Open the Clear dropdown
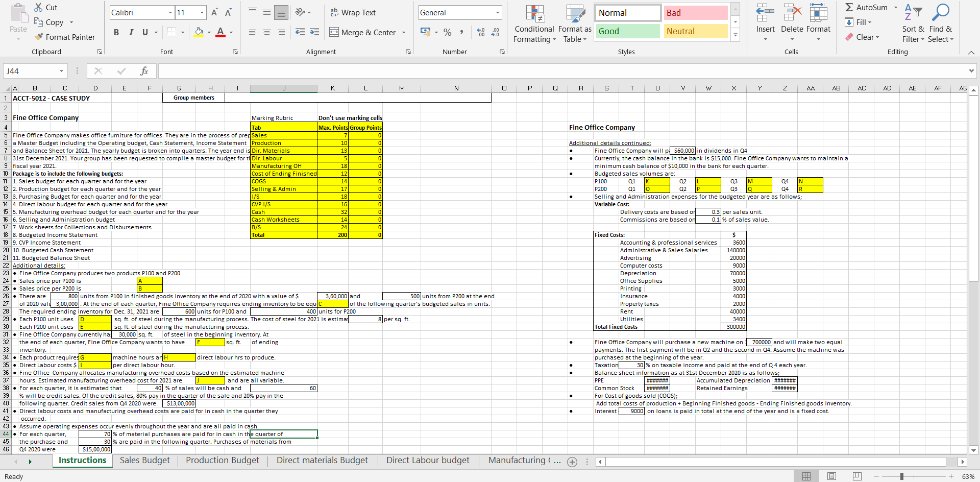 pyautogui.click(x=862, y=37)
